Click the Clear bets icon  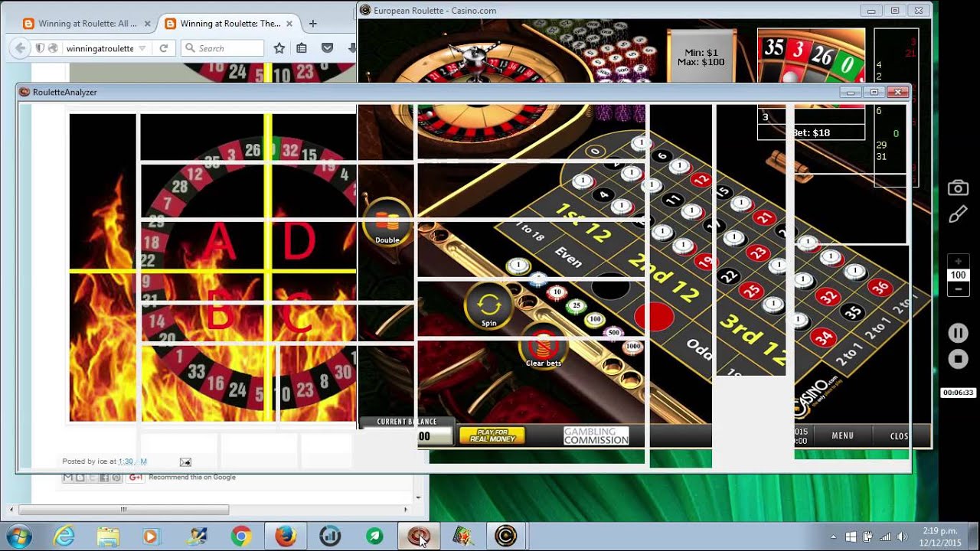(544, 345)
